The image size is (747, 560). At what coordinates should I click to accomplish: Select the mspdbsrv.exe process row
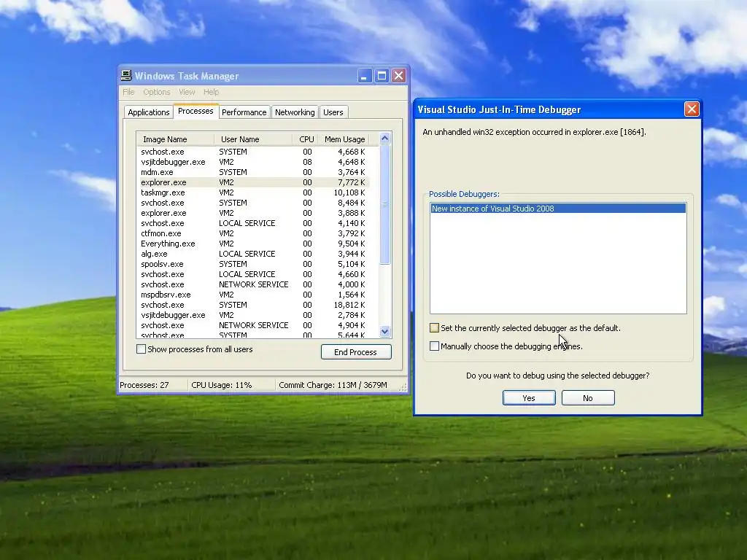point(253,295)
